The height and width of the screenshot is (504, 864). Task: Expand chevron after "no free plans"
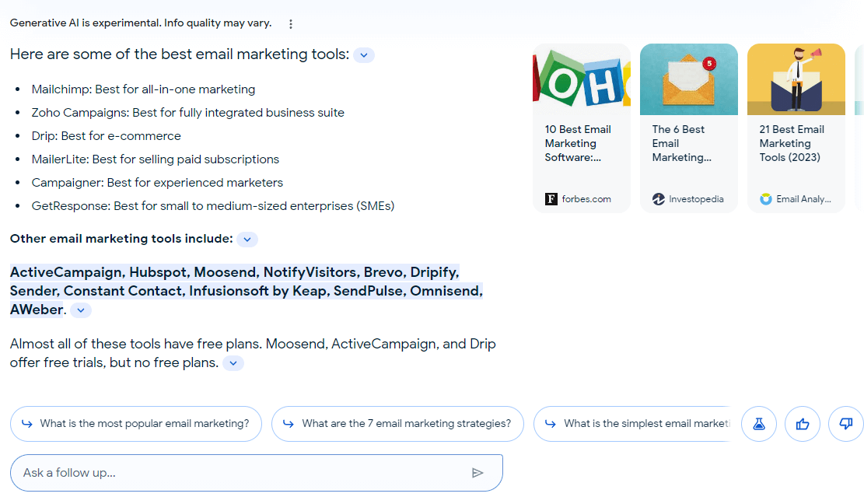pyautogui.click(x=233, y=363)
